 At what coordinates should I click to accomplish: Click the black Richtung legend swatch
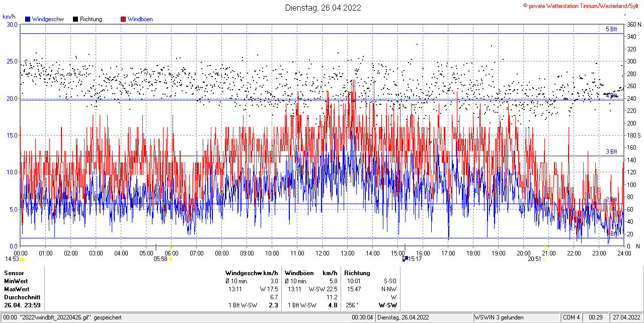(75, 19)
